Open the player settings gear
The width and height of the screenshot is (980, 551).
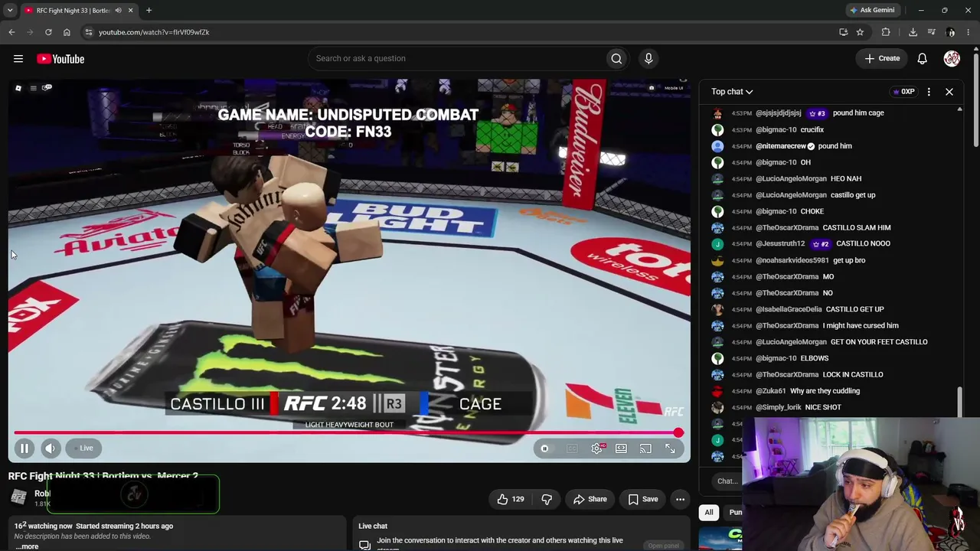[x=596, y=449]
